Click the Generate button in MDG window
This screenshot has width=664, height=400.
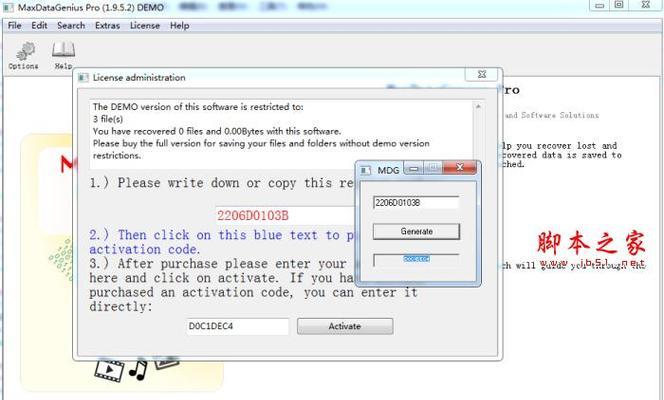click(416, 232)
